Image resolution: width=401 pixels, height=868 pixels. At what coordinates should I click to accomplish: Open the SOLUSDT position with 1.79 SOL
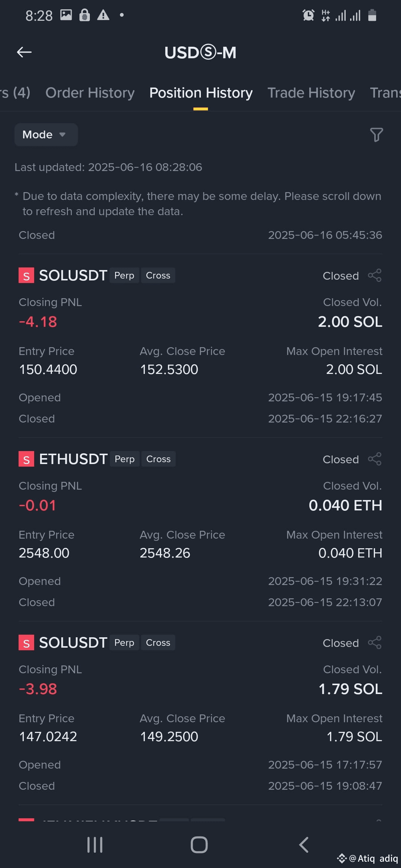pos(73,643)
